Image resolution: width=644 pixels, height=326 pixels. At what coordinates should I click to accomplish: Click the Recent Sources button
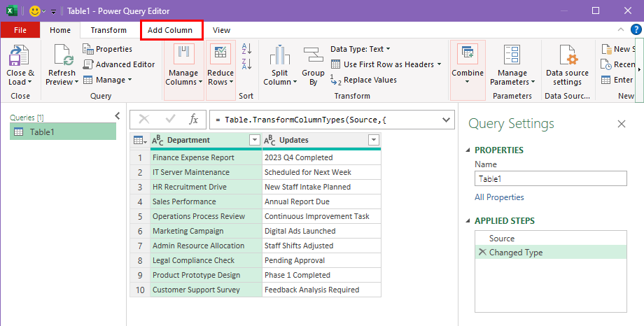617,64
